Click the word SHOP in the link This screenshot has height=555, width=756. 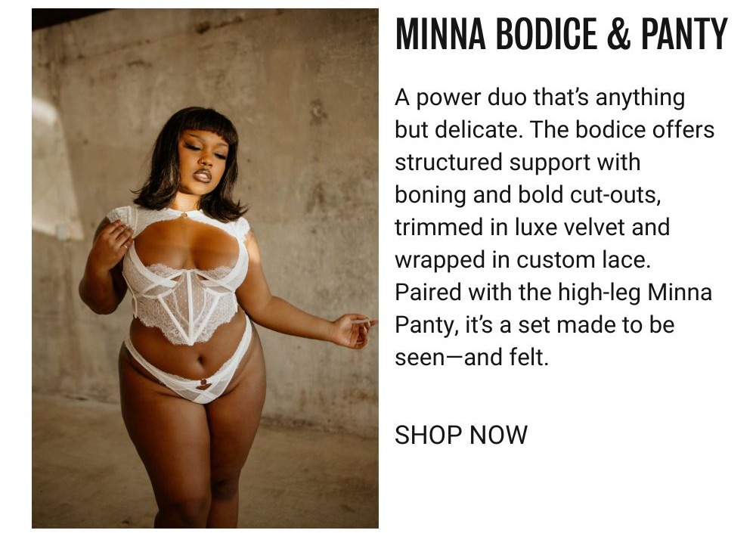tap(428, 435)
